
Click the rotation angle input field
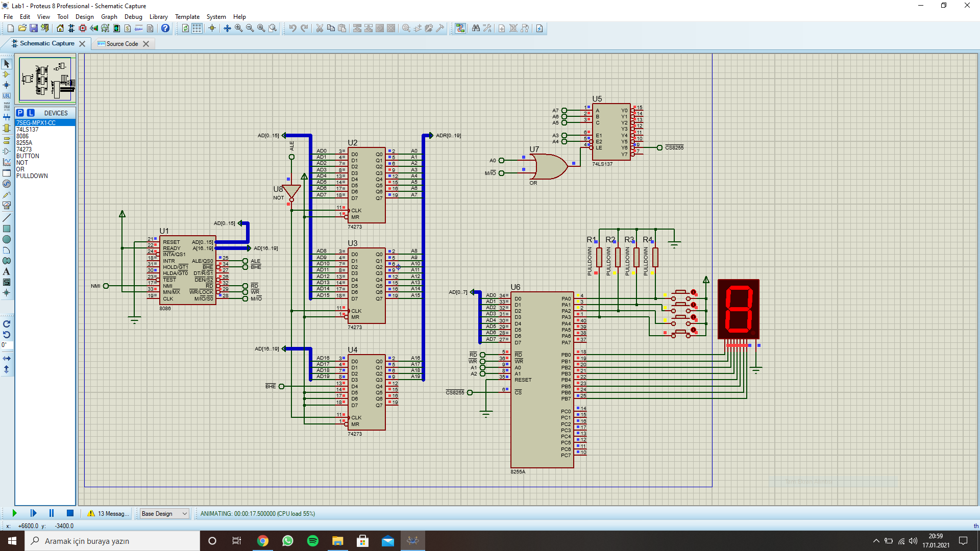[7, 345]
